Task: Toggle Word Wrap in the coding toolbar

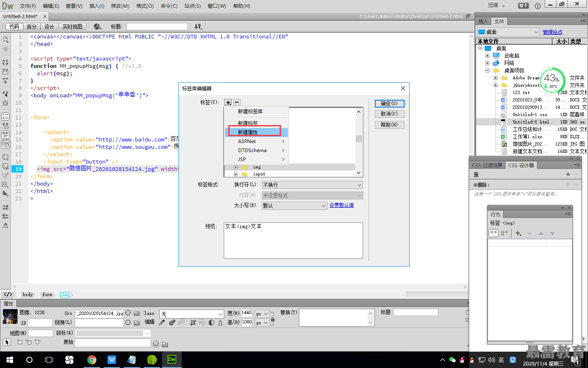Action: coord(5,134)
